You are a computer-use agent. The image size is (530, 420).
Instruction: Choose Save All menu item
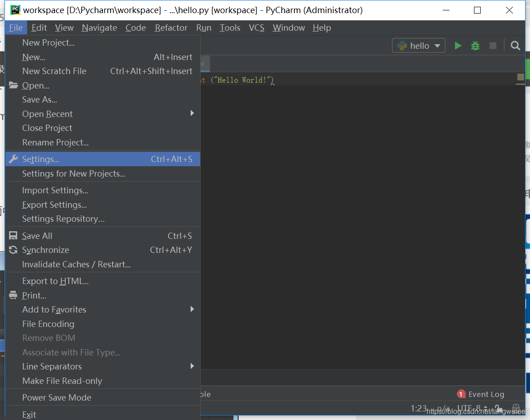103,236
